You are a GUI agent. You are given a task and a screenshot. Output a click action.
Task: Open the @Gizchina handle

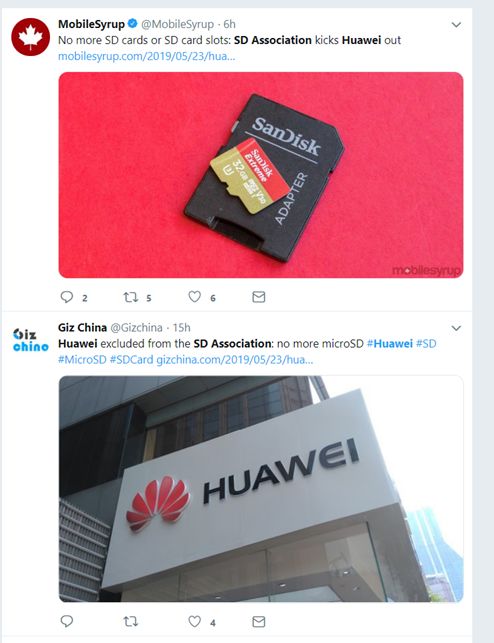coord(137,328)
